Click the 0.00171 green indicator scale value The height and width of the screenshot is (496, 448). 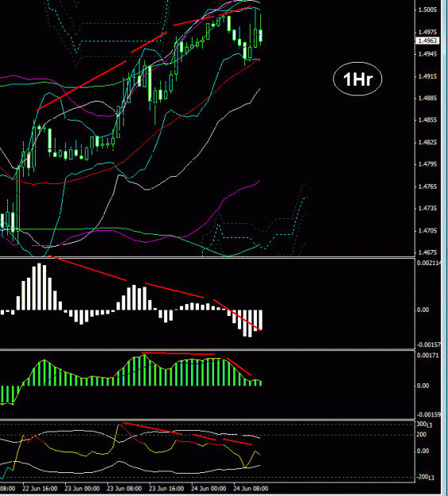(428, 356)
